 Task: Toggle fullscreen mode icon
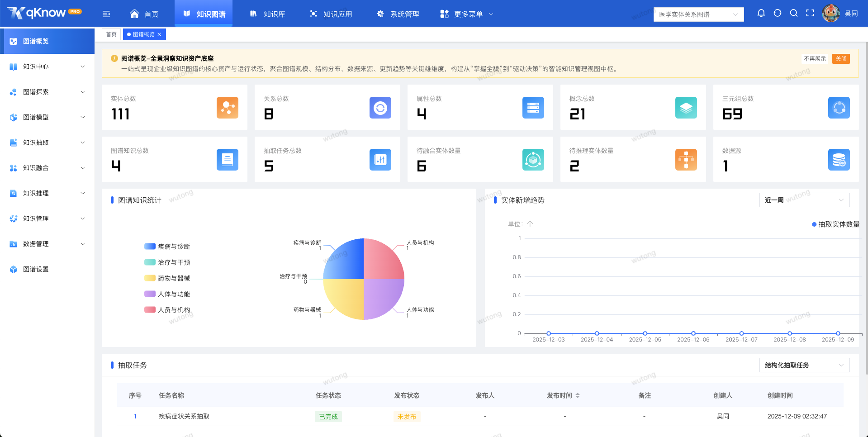point(810,14)
